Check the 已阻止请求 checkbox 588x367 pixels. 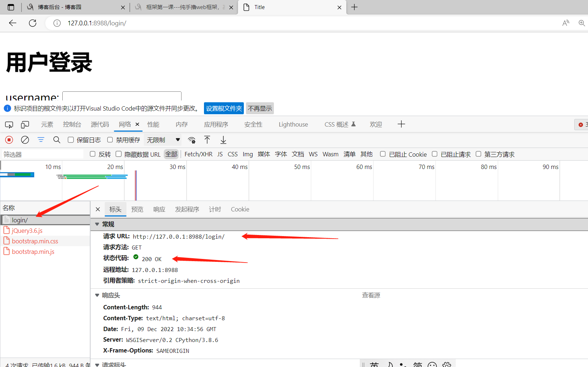(x=435, y=154)
